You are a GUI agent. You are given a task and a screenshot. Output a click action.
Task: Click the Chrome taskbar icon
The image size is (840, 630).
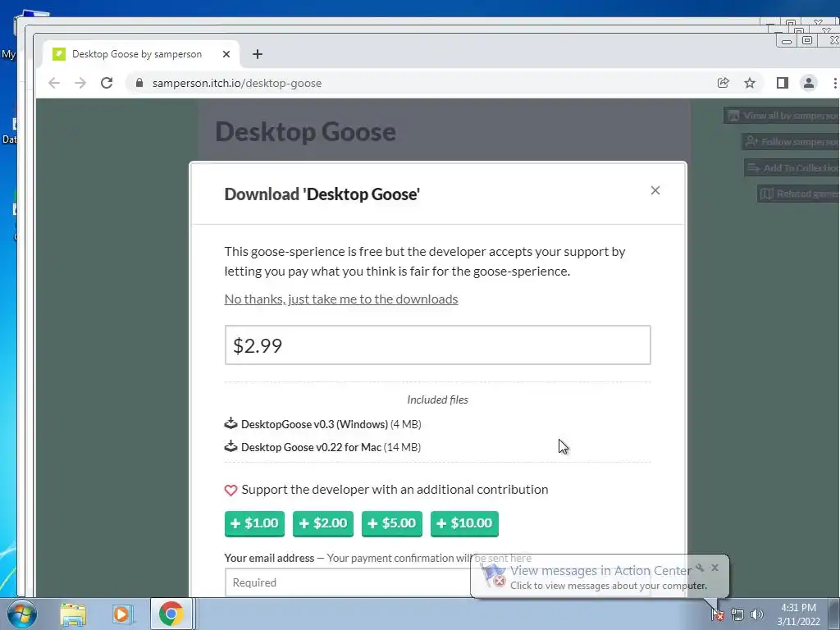tap(171, 614)
